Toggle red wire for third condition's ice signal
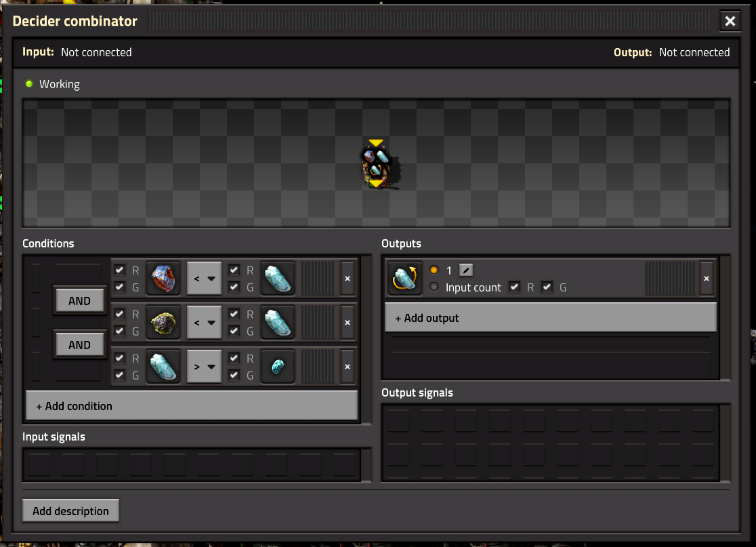Screen dimensions: 756x547 coord(234,358)
